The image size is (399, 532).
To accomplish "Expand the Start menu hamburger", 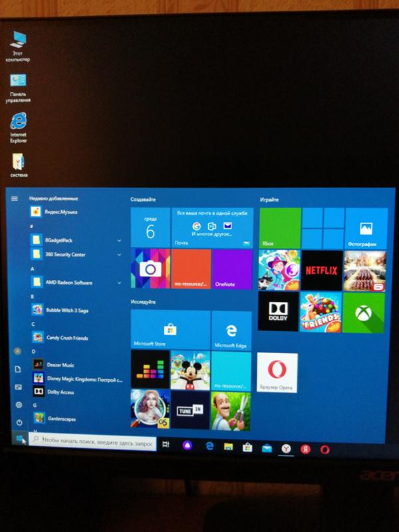I will 15,198.
